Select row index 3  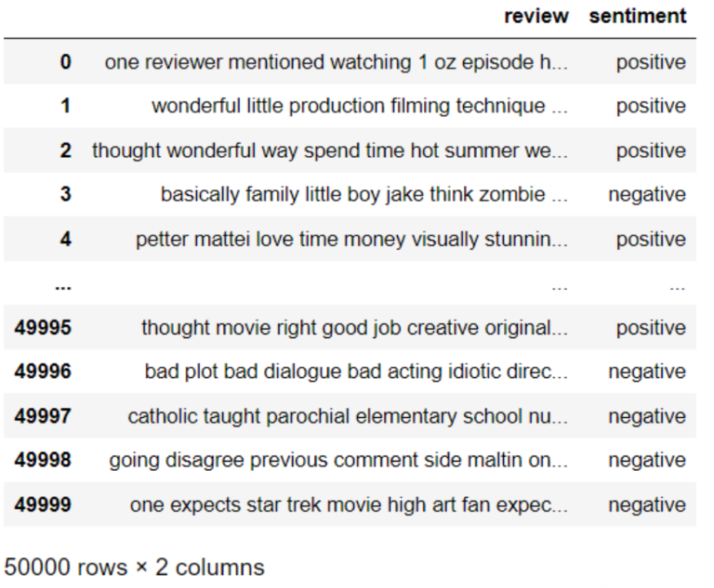pyautogui.click(x=65, y=195)
